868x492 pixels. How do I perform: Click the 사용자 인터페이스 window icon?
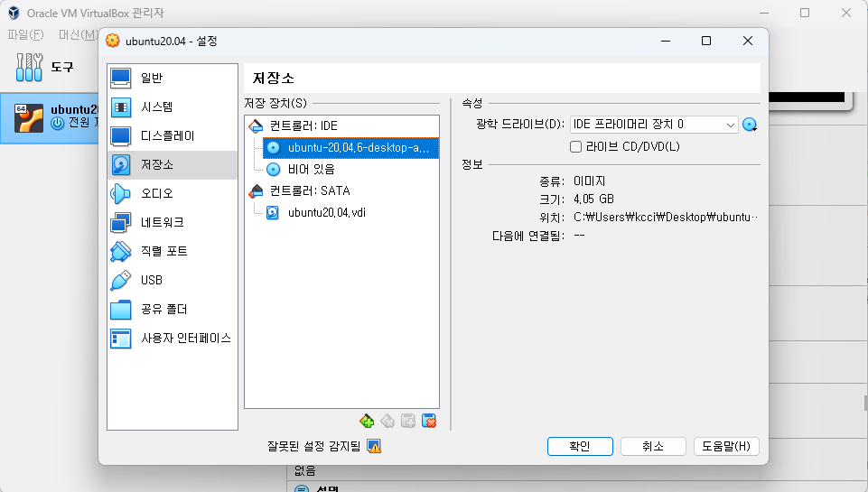point(121,339)
